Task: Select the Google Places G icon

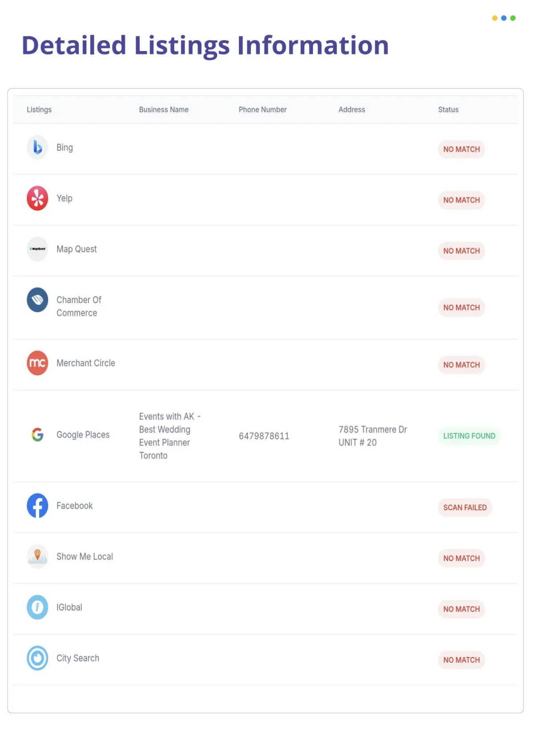Action: pyautogui.click(x=37, y=434)
